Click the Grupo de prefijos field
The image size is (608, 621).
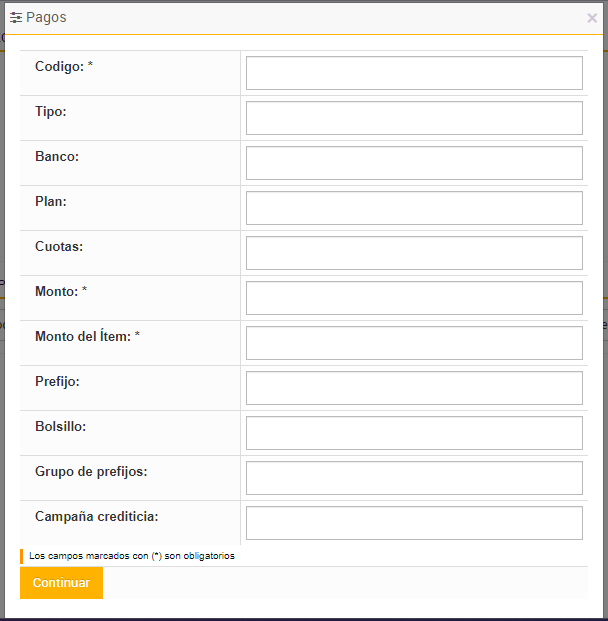click(414, 478)
